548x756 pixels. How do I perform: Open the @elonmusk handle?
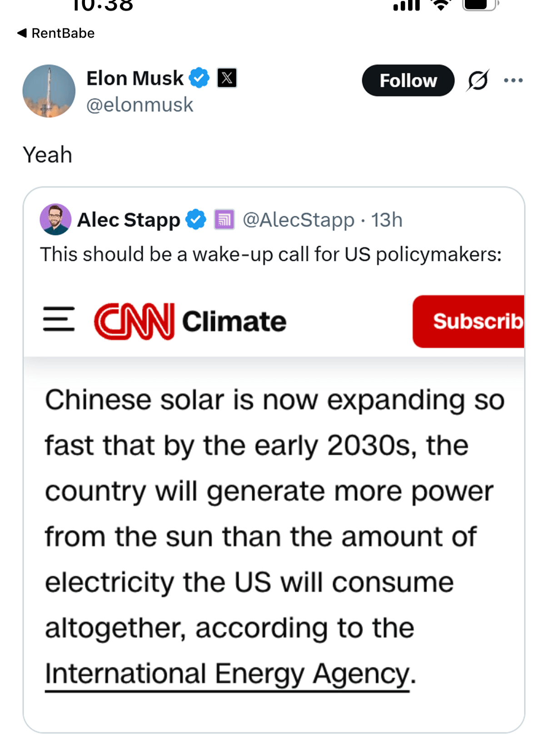[x=140, y=105]
